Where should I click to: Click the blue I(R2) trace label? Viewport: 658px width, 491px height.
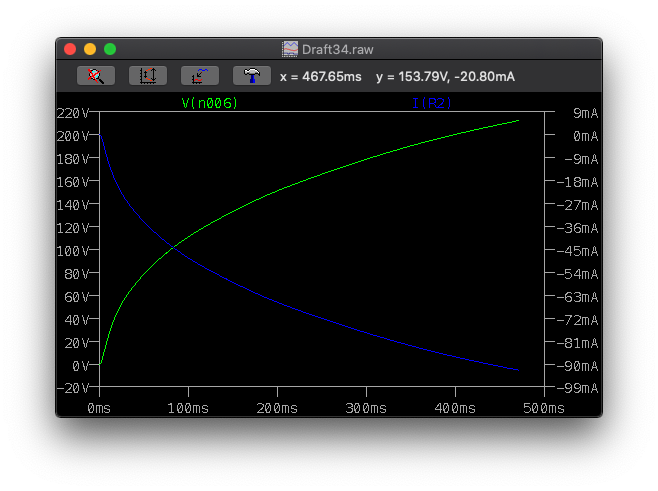432,103
